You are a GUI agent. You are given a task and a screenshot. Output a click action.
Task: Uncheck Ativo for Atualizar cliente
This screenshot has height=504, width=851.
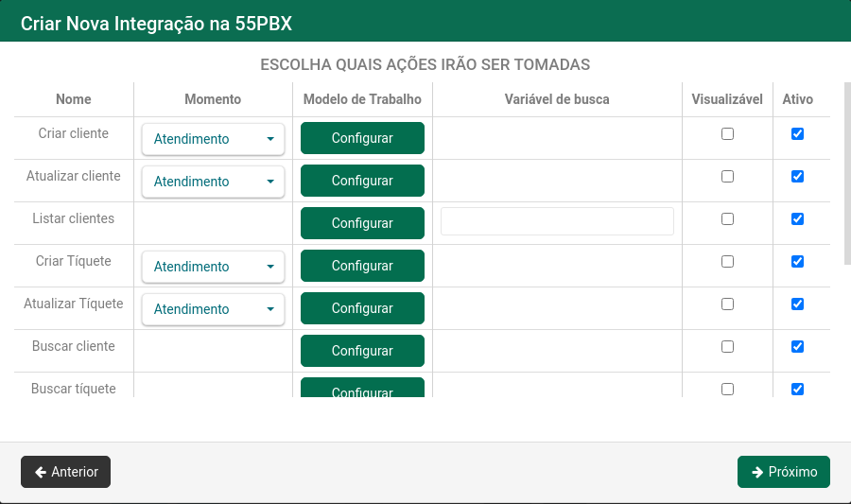[797, 176]
